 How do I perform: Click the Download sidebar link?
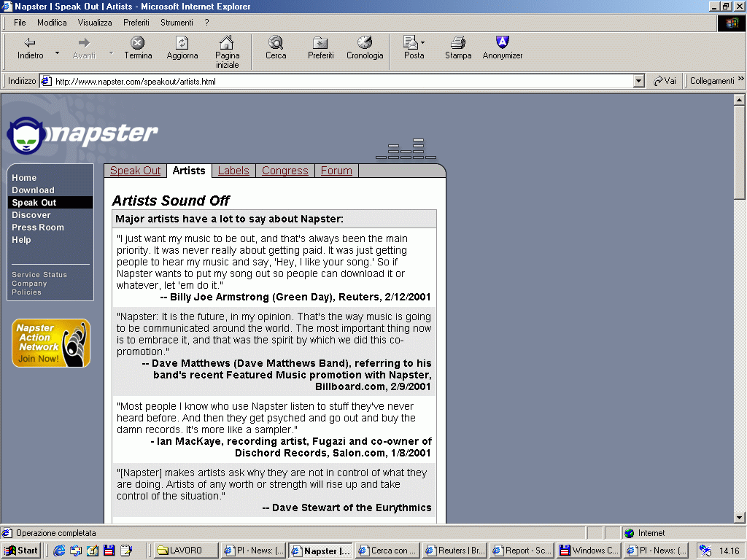[33, 190]
